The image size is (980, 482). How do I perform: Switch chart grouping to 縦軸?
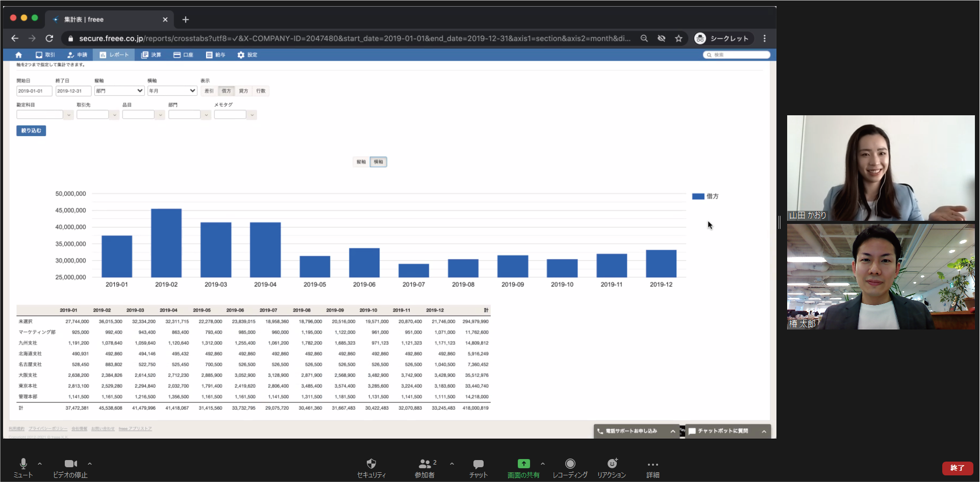tap(361, 162)
